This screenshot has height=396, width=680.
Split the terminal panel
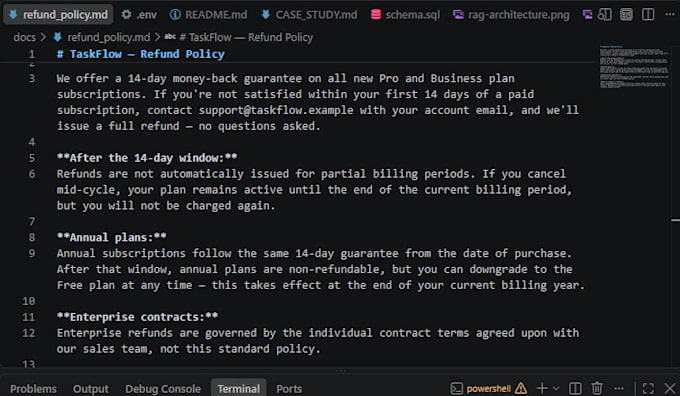(575, 388)
